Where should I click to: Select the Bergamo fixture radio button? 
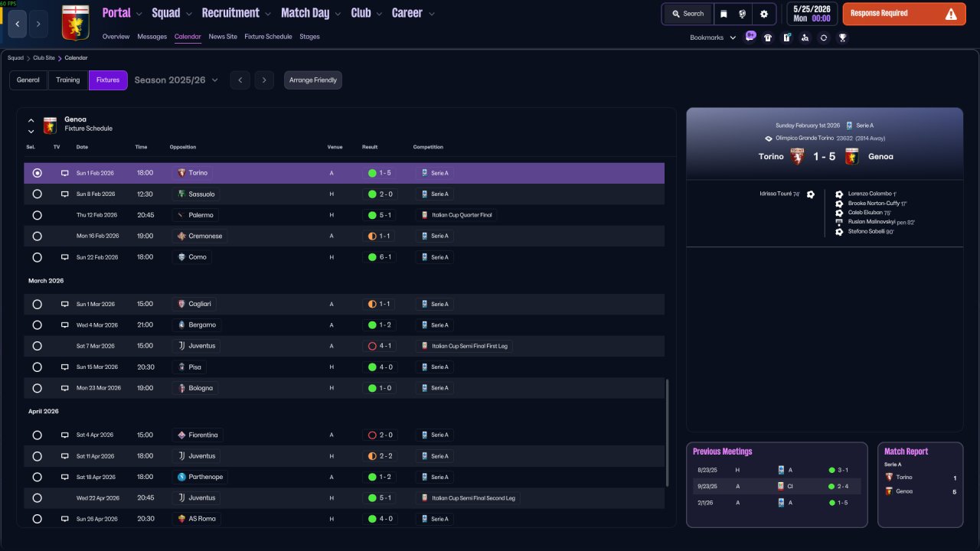pos(37,324)
